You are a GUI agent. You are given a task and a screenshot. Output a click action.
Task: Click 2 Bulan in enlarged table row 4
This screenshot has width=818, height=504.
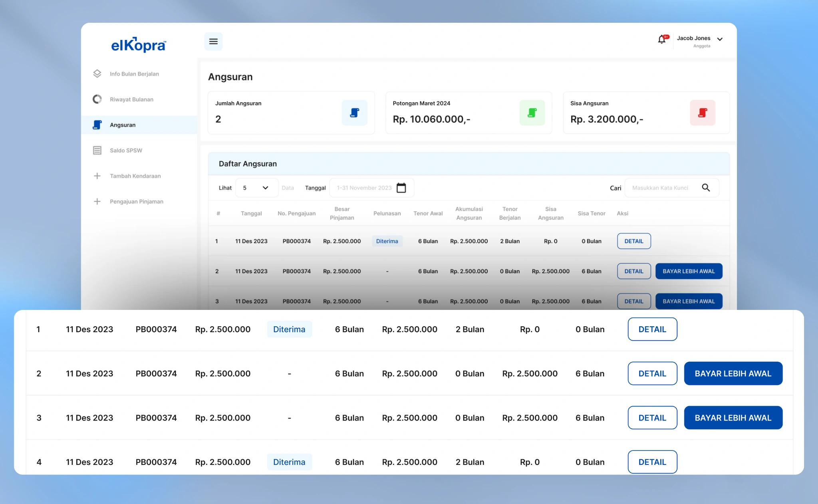(470, 462)
